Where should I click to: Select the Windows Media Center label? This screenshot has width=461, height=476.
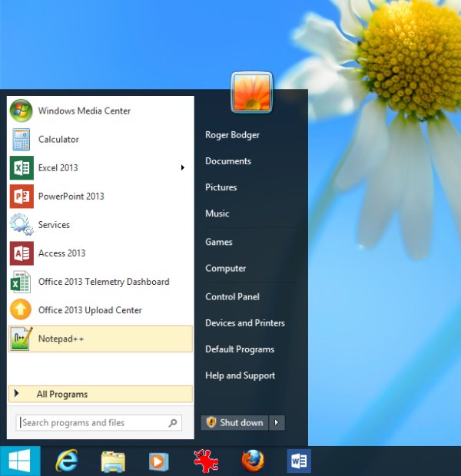(x=85, y=111)
